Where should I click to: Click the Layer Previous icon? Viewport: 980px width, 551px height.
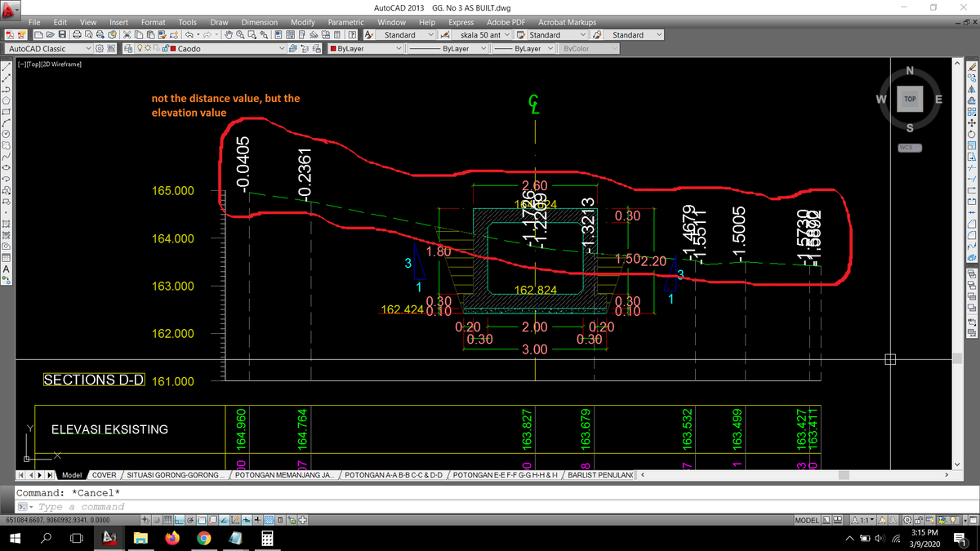click(305, 49)
